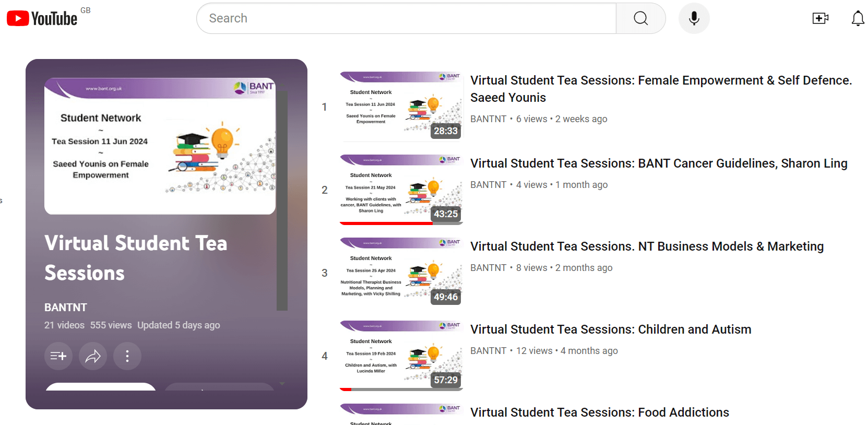Open playlist more actions menu
The height and width of the screenshot is (425, 868).
pos(127,356)
